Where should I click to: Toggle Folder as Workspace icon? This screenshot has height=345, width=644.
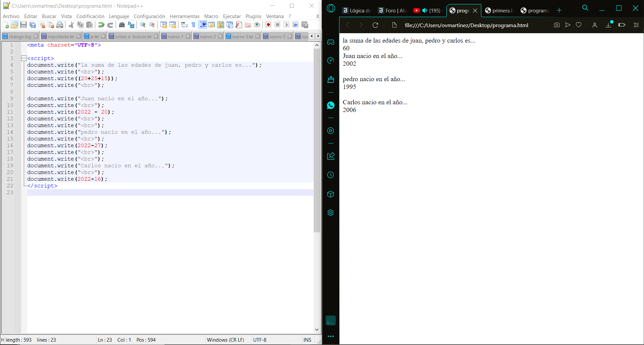(x=248, y=25)
